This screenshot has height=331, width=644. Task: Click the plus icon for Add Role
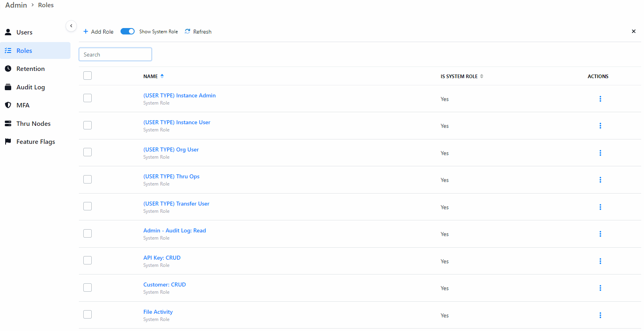tap(86, 31)
